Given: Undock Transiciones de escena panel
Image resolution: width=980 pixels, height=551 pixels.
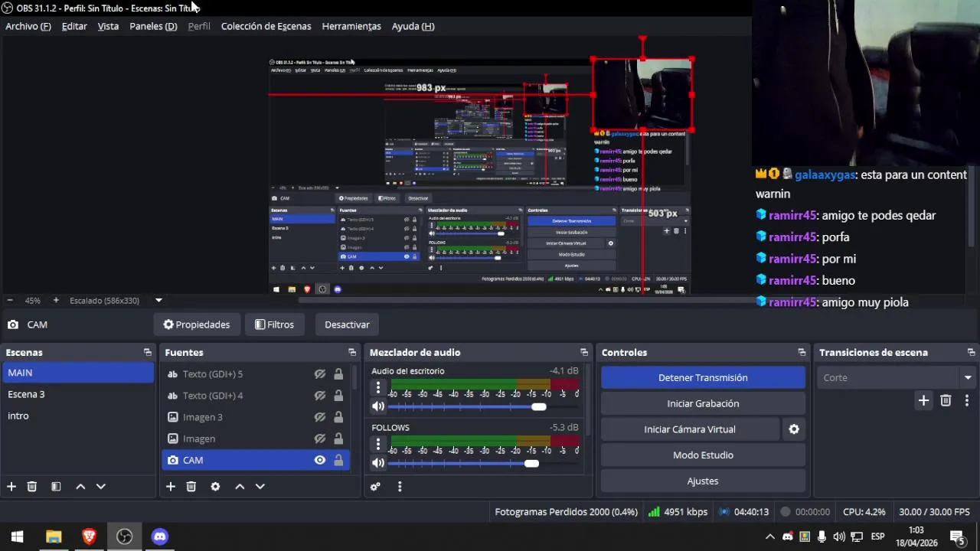Looking at the screenshot, I should coord(972,353).
